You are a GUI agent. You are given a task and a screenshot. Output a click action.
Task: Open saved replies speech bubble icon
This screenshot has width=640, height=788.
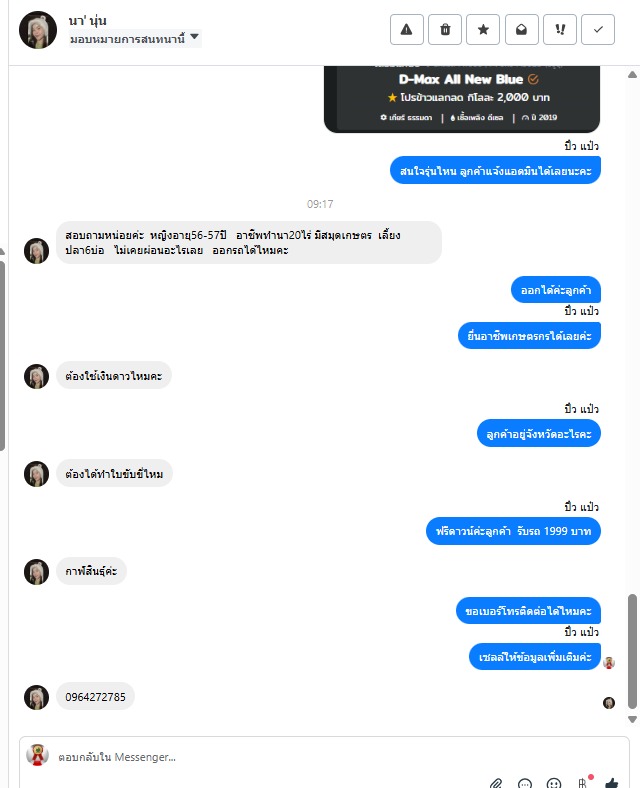[x=525, y=783]
